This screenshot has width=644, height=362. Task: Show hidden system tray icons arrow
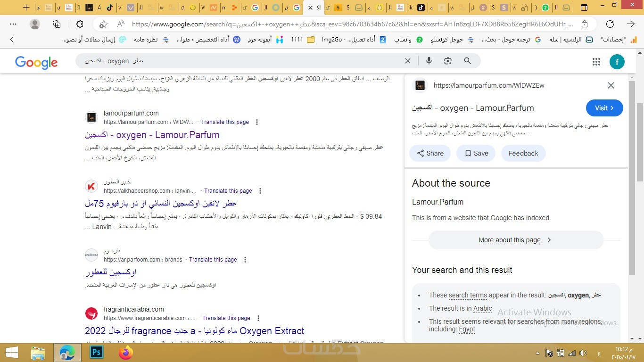click(x=537, y=353)
